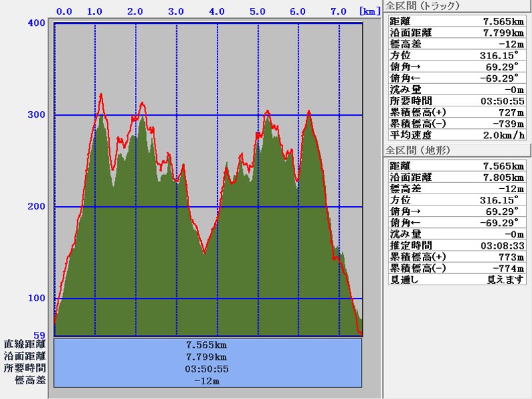
Task: Click the 方位 316.15° row in track table
Action: point(456,56)
